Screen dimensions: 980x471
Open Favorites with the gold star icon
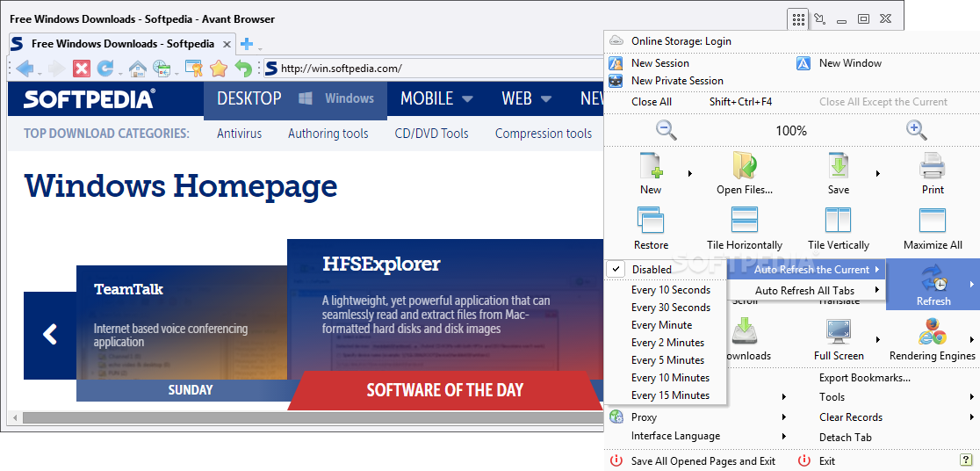pos(218,69)
